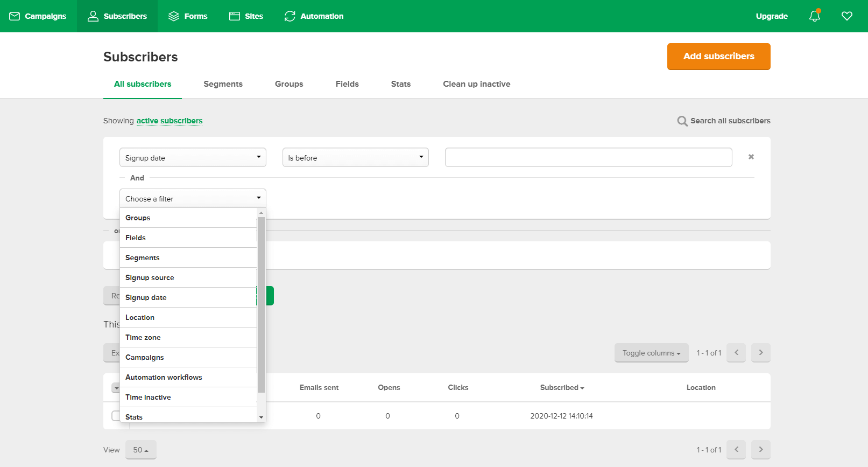Screen dimensions: 868x467
Task: Select Signup source filter option
Action: [188, 277]
